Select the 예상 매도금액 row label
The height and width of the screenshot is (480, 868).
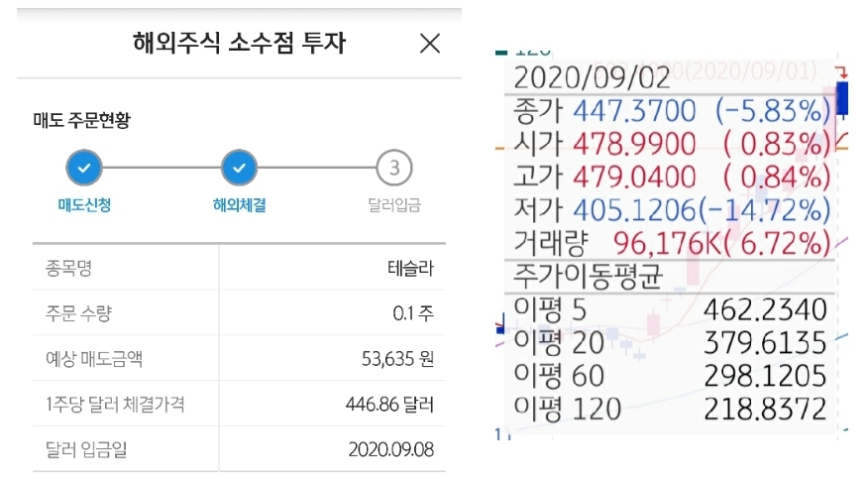94,359
